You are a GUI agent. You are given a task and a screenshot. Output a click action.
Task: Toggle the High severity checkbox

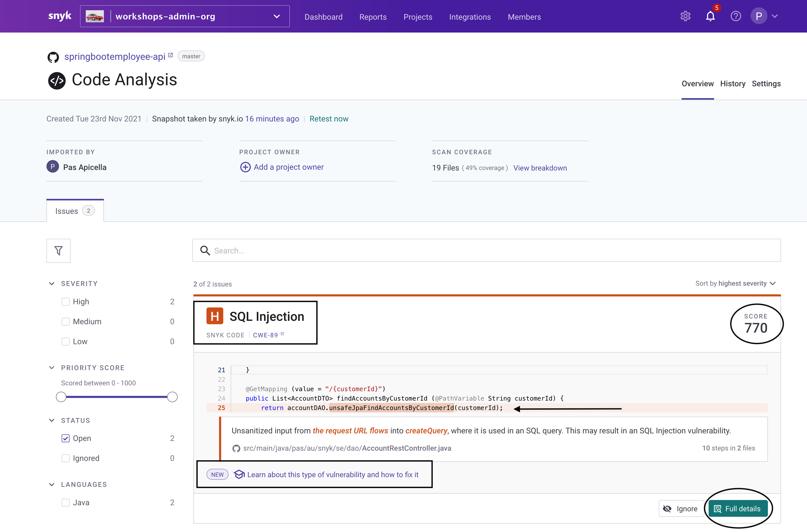tap(66, 302)
